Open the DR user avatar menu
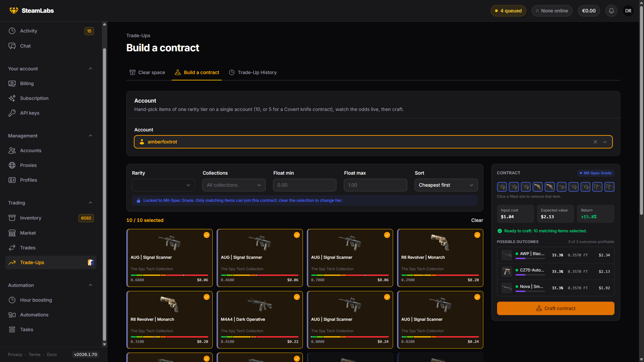 tap(628, 11)
